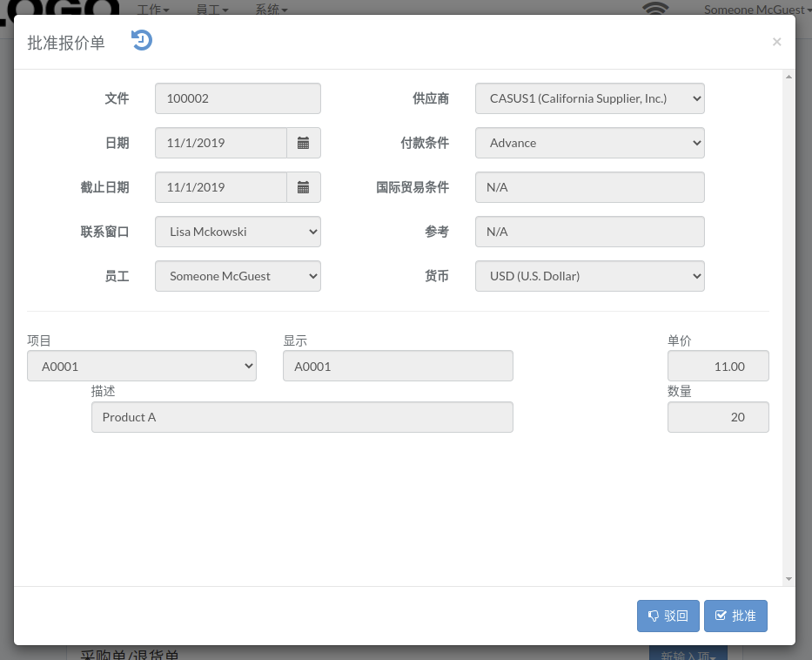Click the 批准报价单 dialog title
This screenshot has width=812, height=660.
click(x=66, y=43)
